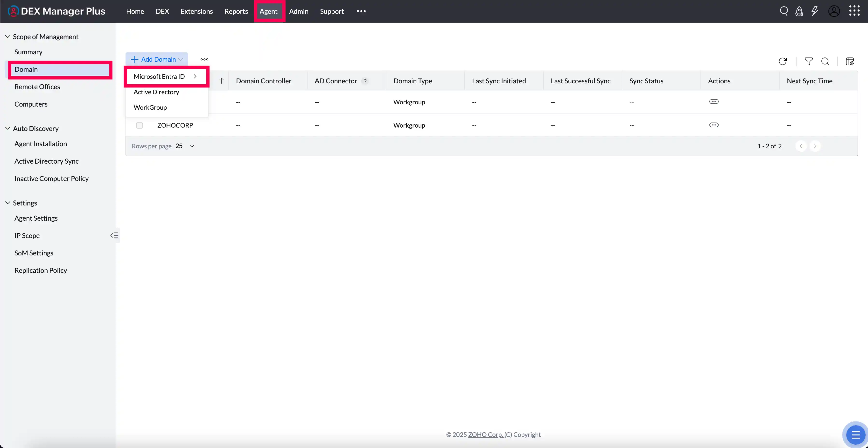This screenshot has height=448, width=868.
Task: Open SoM Settings in the sidebar
Action: [34, 253]
